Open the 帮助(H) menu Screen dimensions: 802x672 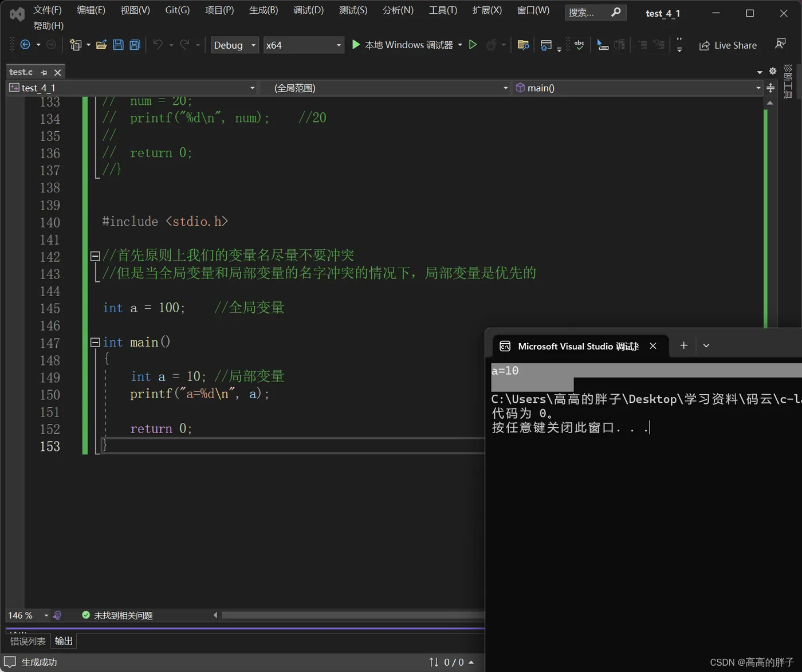pyautogui.click(x=49, y=26)
